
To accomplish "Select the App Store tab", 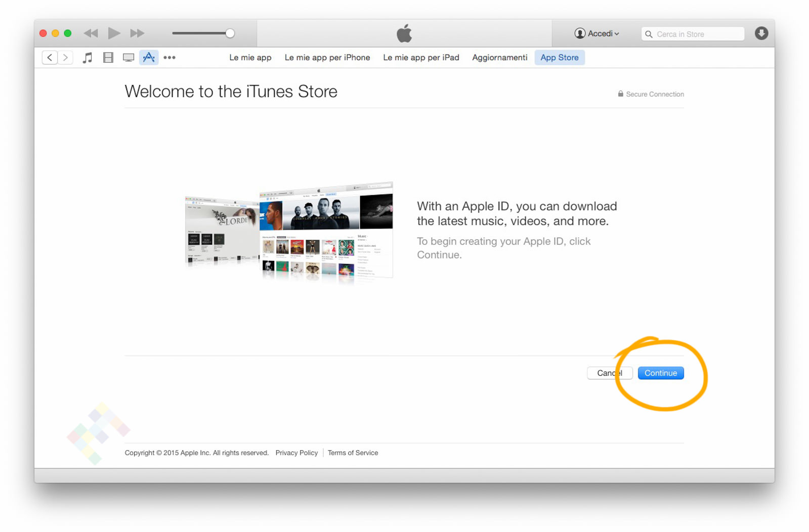I will tap(560, 58).
